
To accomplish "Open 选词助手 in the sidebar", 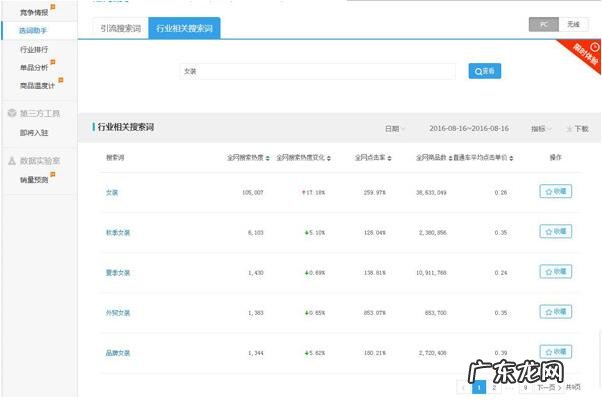I will [x=33, y=31].
